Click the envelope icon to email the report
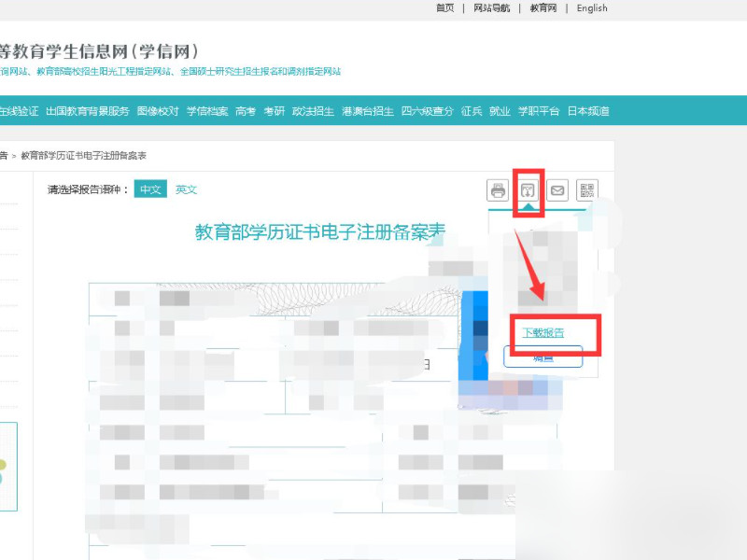747x560 pixels. (557, 190)
